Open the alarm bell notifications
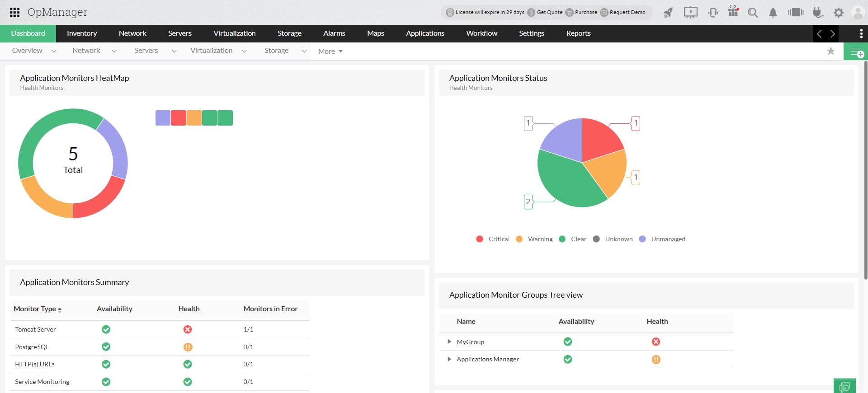 773,13
